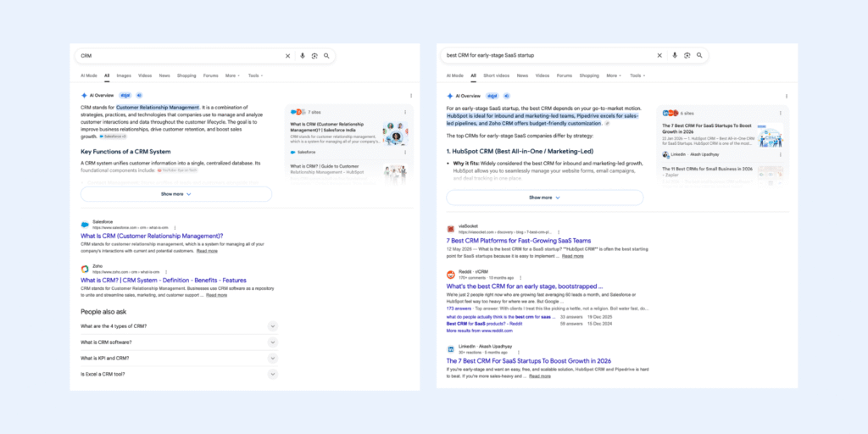Open the Short videos tab
868x434 pixels.
[x=496, y=75]
